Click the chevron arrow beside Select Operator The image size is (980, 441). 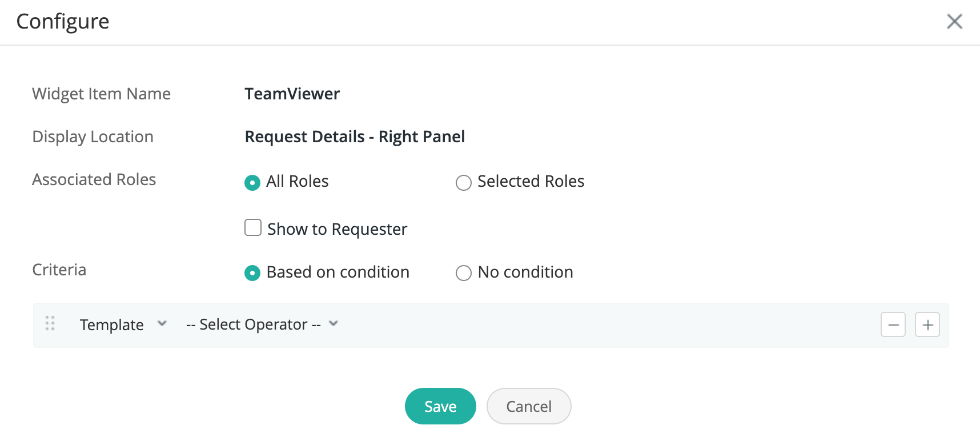(x=334, y=324)
